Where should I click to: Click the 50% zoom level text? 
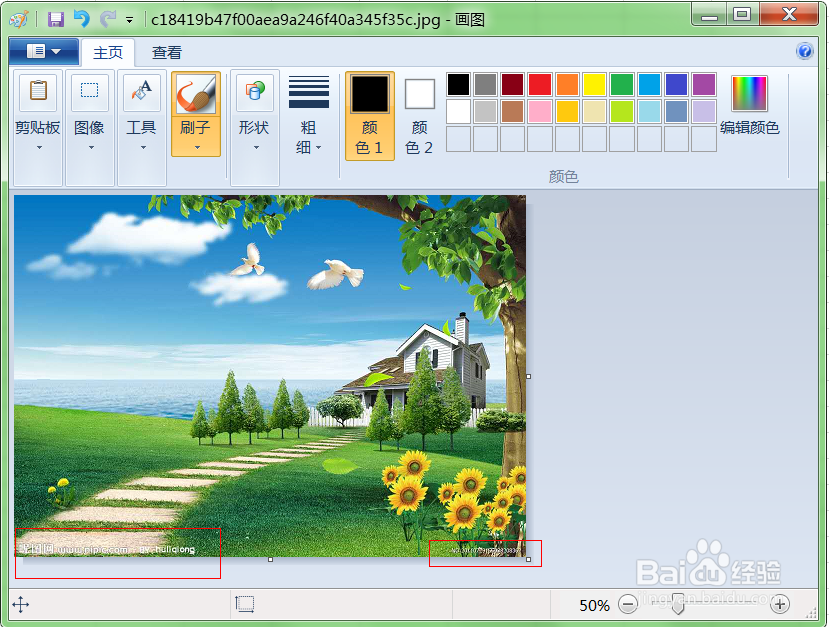pos(594,605)
